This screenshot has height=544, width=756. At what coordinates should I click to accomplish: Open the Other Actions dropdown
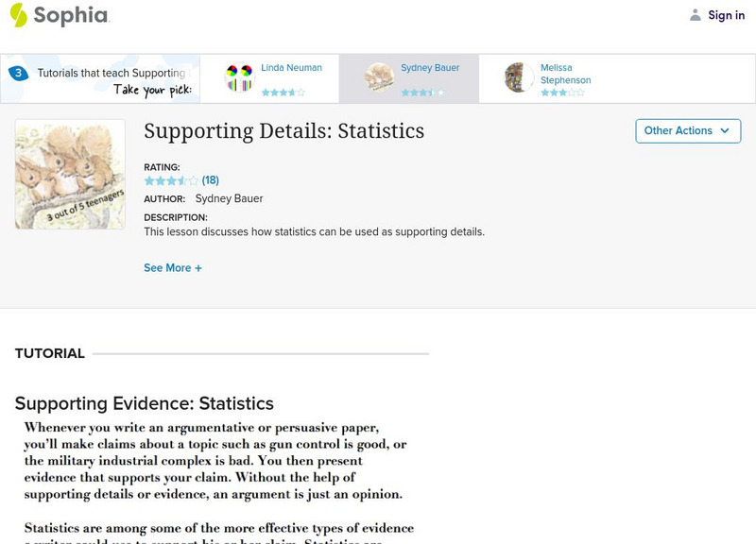687,131
